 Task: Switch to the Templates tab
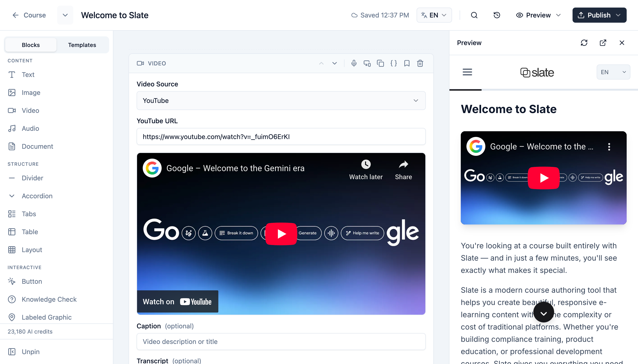(x=82, y=45)
